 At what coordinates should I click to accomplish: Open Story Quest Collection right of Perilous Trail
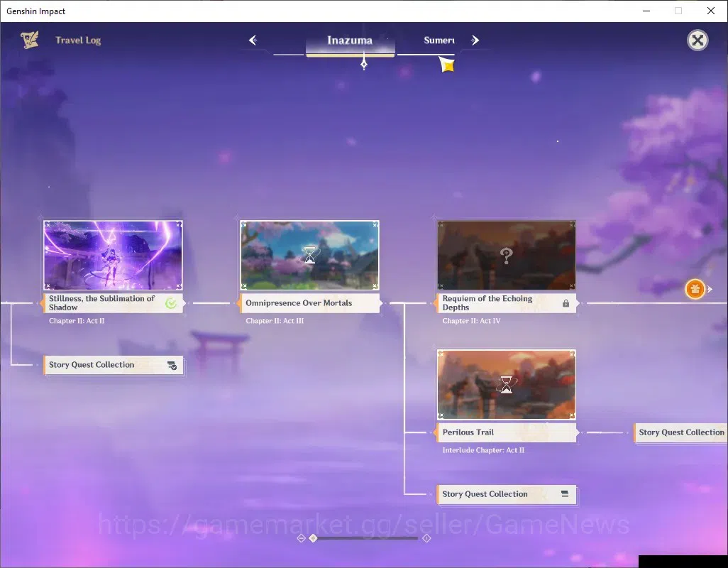tap(680, 432)
